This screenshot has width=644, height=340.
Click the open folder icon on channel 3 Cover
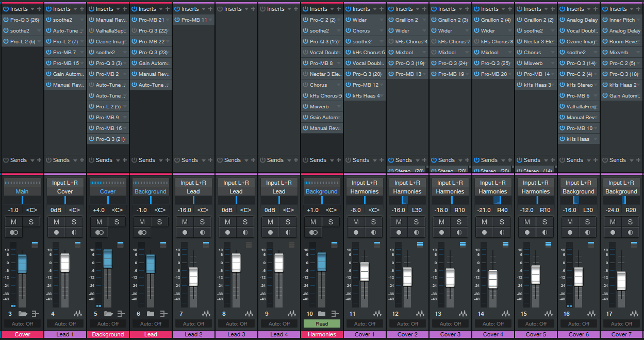click(23, 314)
